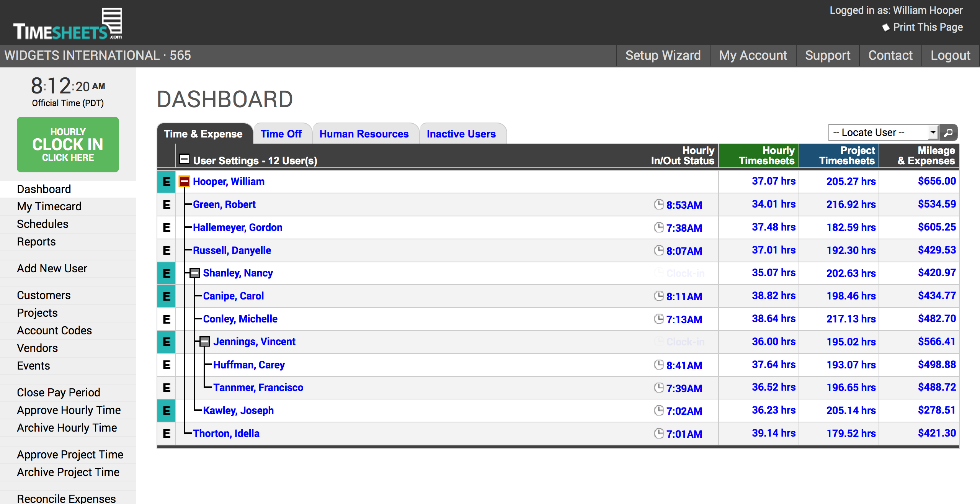Open the Human Resources tab

coord(364,134)
